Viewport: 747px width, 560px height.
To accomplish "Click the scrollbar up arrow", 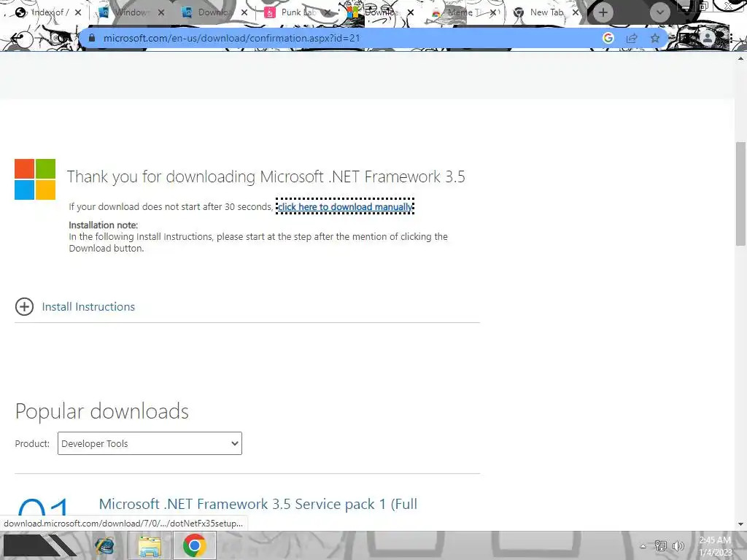I will 740,58.
